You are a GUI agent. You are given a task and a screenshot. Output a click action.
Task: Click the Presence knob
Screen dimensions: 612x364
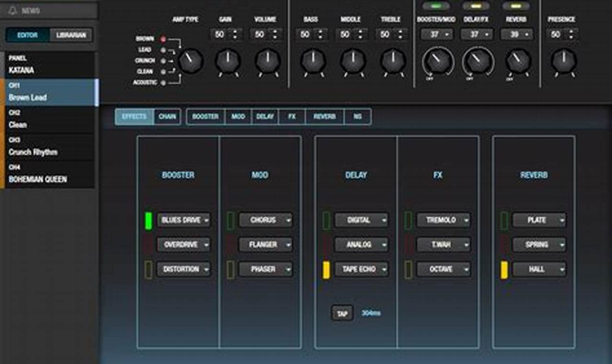pos(564,62)
